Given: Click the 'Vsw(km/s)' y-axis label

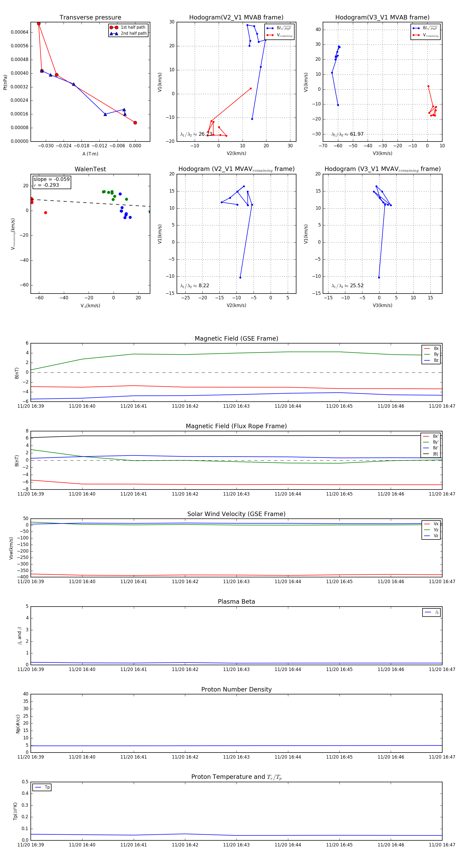Looking at the screenshot, I should pyautogui.click(x=11, y=548).
